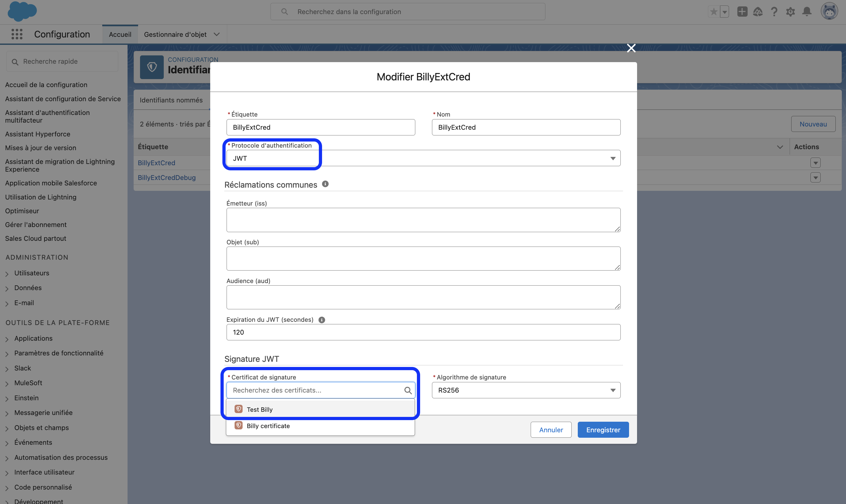Screen dimensions: 846x504
Task: Open Mises à jour de version
Action: (x=41, y=148)
